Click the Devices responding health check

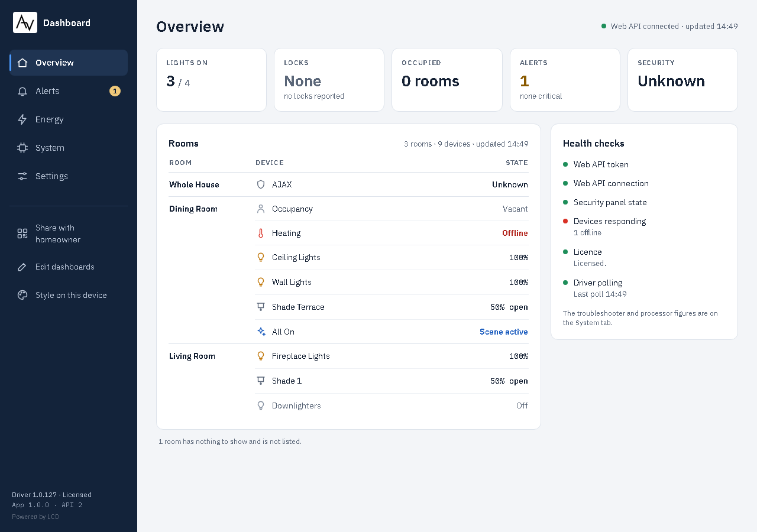pos(644,226)
